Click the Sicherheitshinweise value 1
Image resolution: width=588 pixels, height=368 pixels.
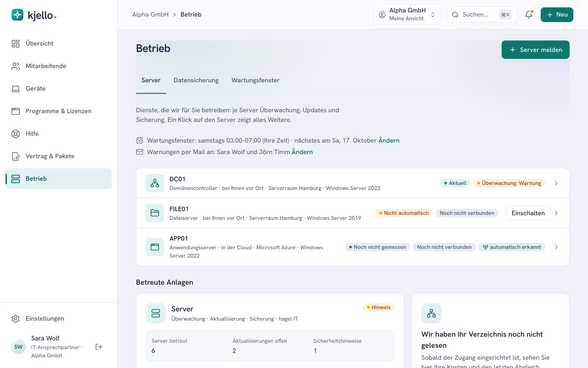point(315,351)
